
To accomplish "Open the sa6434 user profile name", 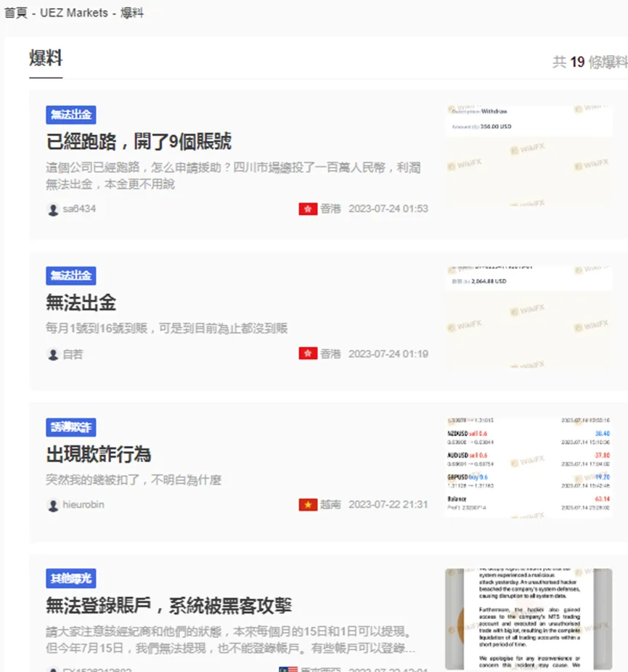I will [79, 209].
